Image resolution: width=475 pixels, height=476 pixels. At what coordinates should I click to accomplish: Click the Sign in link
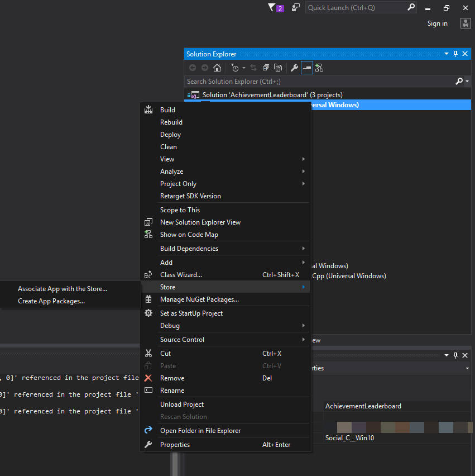pos(438,23)
